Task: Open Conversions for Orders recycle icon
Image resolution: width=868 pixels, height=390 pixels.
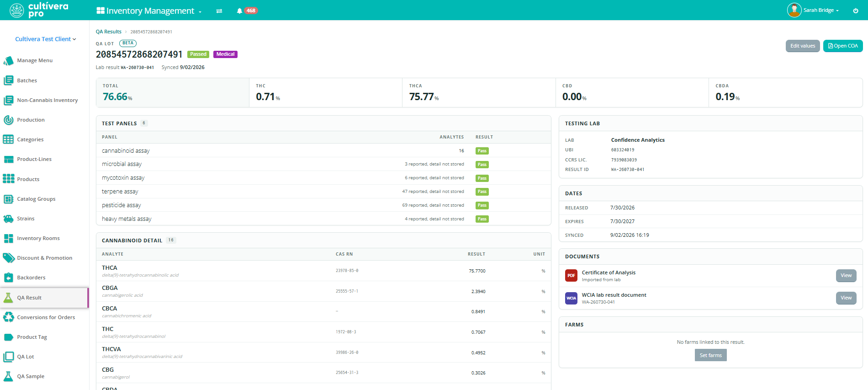Action: (x=8, y=317)
